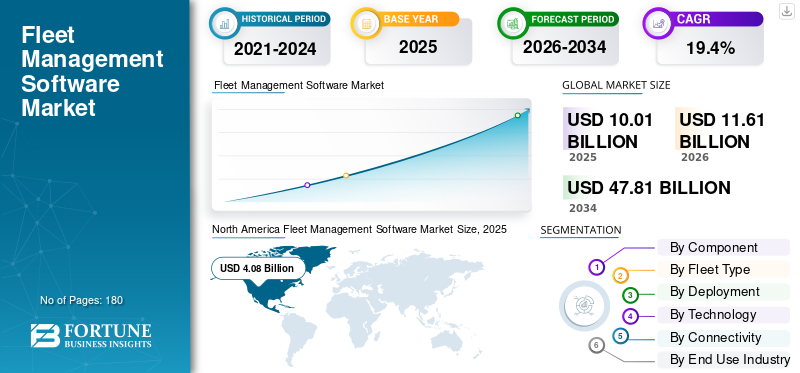Click numbered circle 6 in segmentation
This screenshot has width=800, height=373.
tap(596, 346)
